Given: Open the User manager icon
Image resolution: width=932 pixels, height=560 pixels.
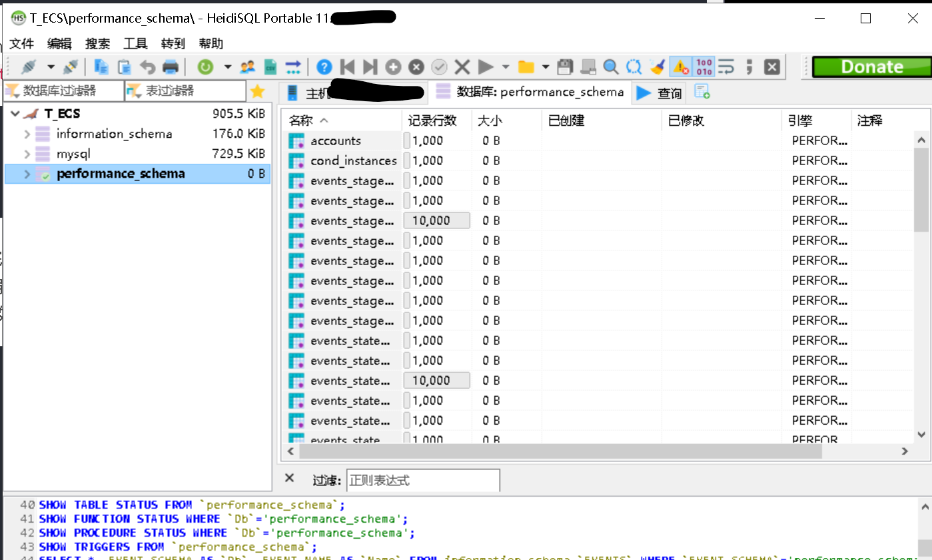Looking at the screenshot, I should click(x=248, y=67).
